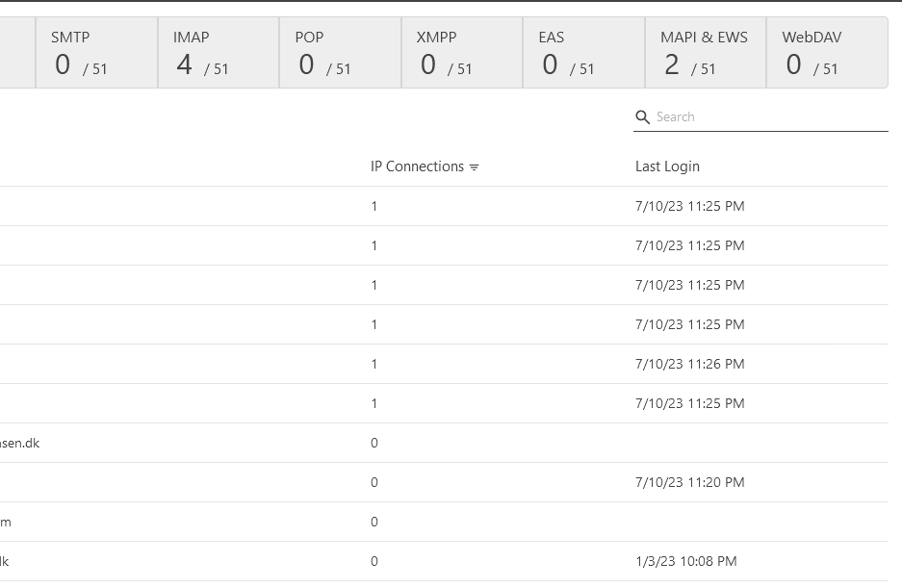Click the MAPI & EWS count 2 / 51

pyautogui.click(x=689, y=66)
